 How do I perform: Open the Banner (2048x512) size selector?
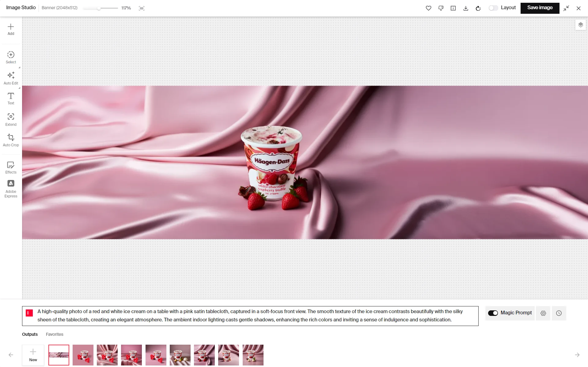point(59,8)
